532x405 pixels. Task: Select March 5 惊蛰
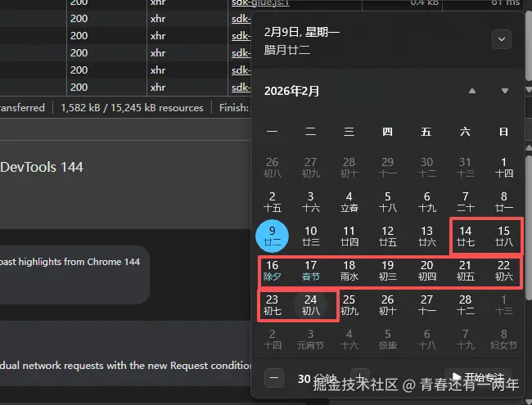pyautogui.click(x=387, y=339)
